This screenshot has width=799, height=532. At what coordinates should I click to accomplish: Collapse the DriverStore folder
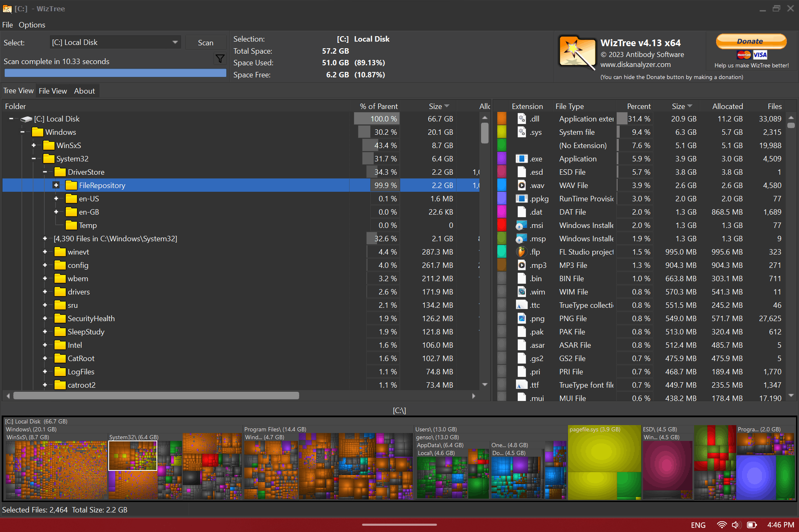coord(45,172)
